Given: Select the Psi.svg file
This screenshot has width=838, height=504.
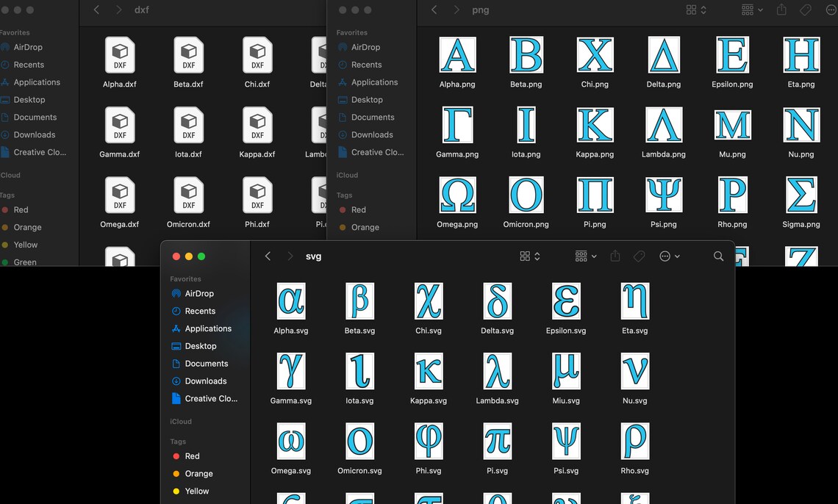Looking at the screenshot, I should [566, 441].
